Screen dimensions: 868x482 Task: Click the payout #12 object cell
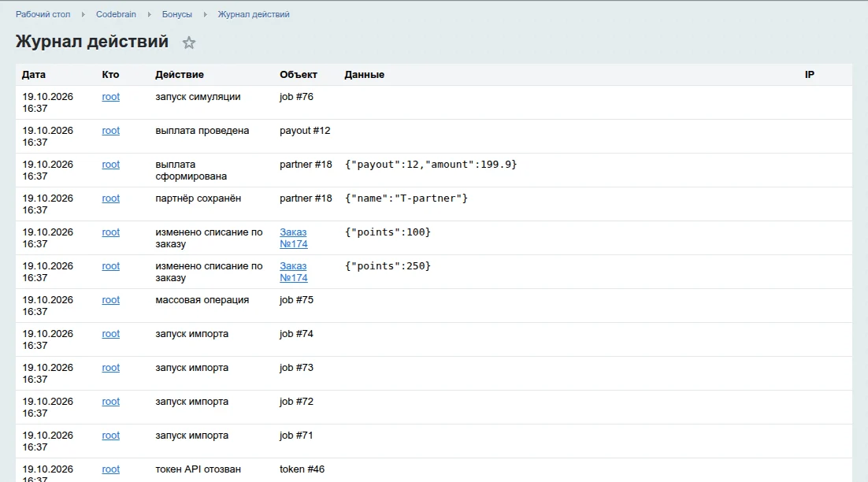click(305, 131)
